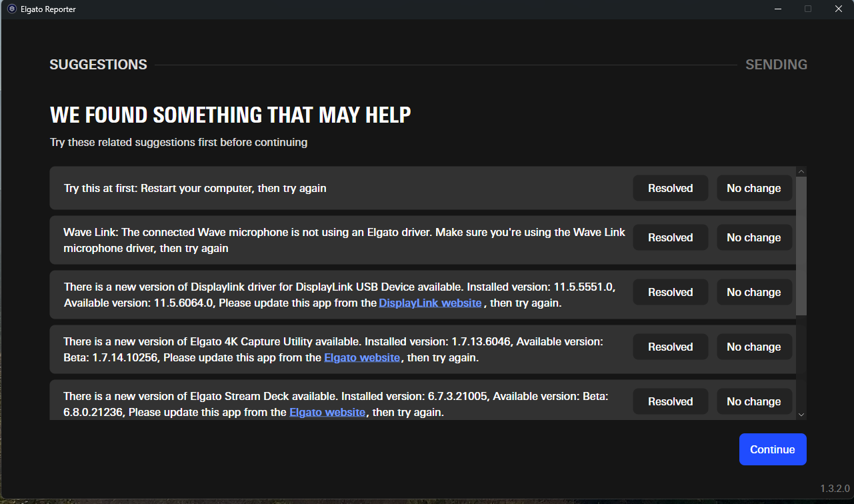Screen dimensions: 854x504
Task: Mark Wave Link driver suggestion as Resolved
Action: coord(671,237)
